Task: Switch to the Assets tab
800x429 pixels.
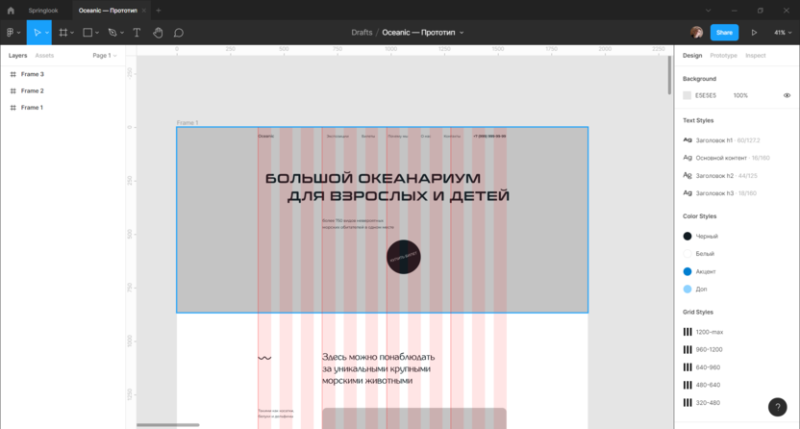Action: (44, 56)
